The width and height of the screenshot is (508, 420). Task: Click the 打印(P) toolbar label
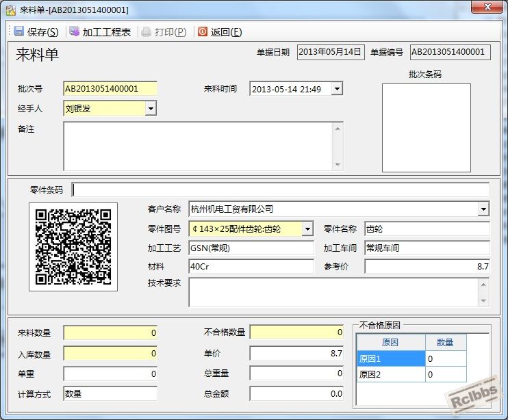[x=170, y=31]
